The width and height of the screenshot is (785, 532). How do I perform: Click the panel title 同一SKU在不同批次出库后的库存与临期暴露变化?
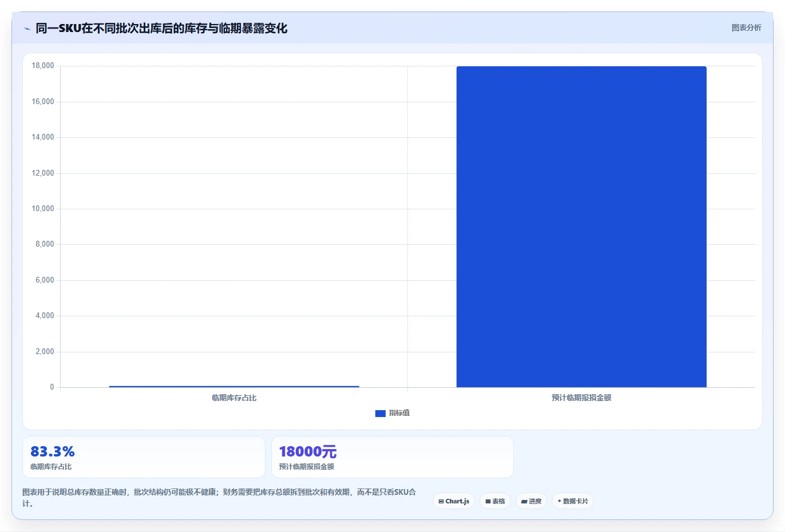point(161,28)
